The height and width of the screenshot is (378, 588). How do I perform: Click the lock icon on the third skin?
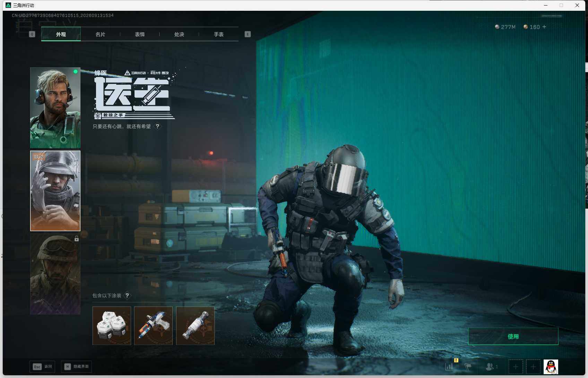[77, 238]
